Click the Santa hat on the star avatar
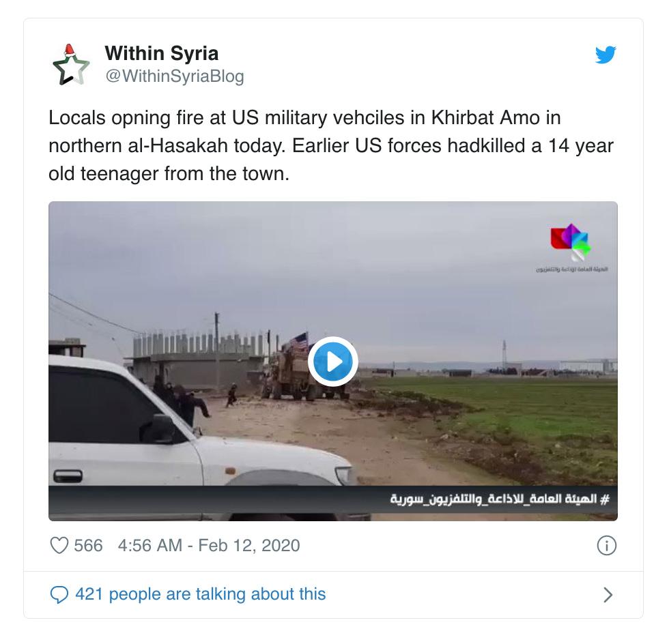This screenshot has height=644, width=669. 69,50
